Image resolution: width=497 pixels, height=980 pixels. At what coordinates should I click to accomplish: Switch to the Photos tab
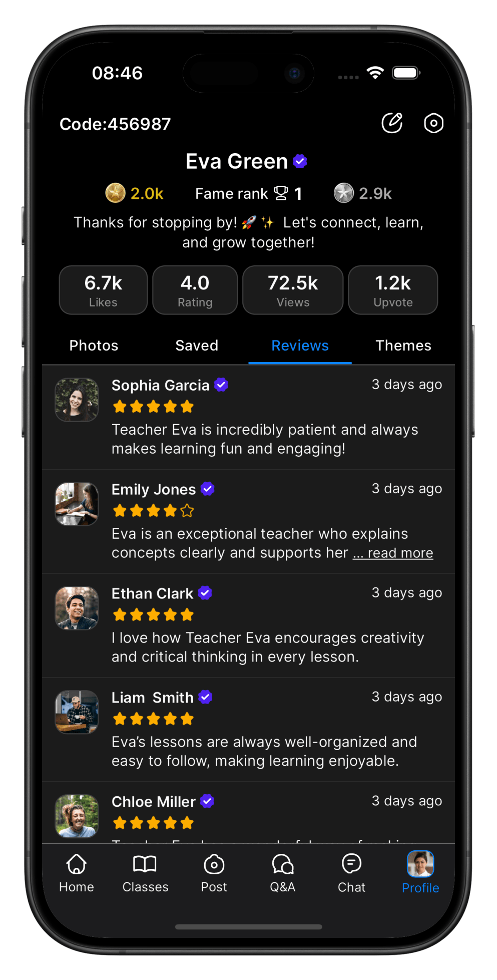click(x=94, y=346)
